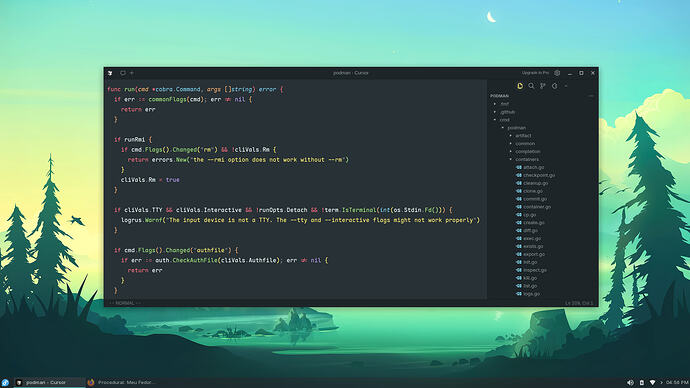Open cp.go file

pos(529,215)
